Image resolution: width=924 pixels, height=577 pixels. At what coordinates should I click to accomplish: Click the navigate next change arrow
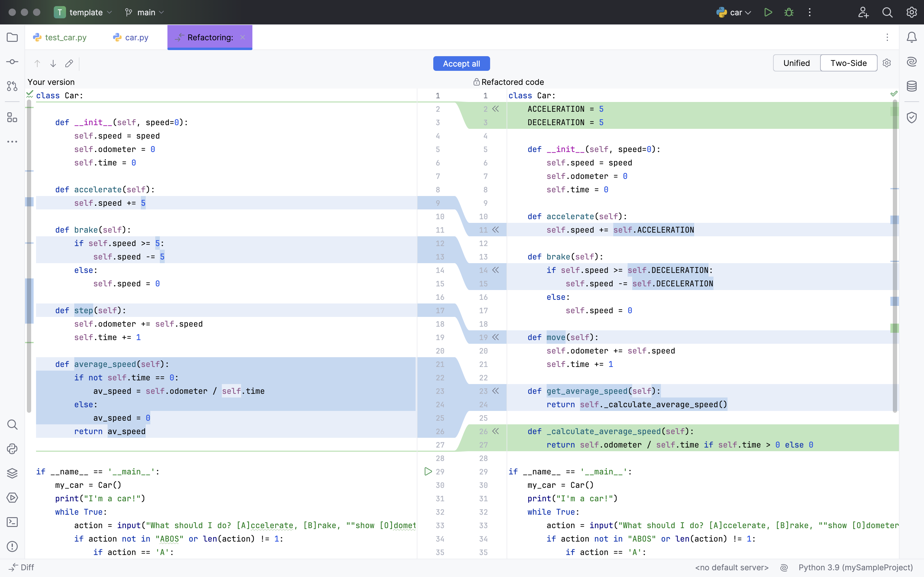53,63
